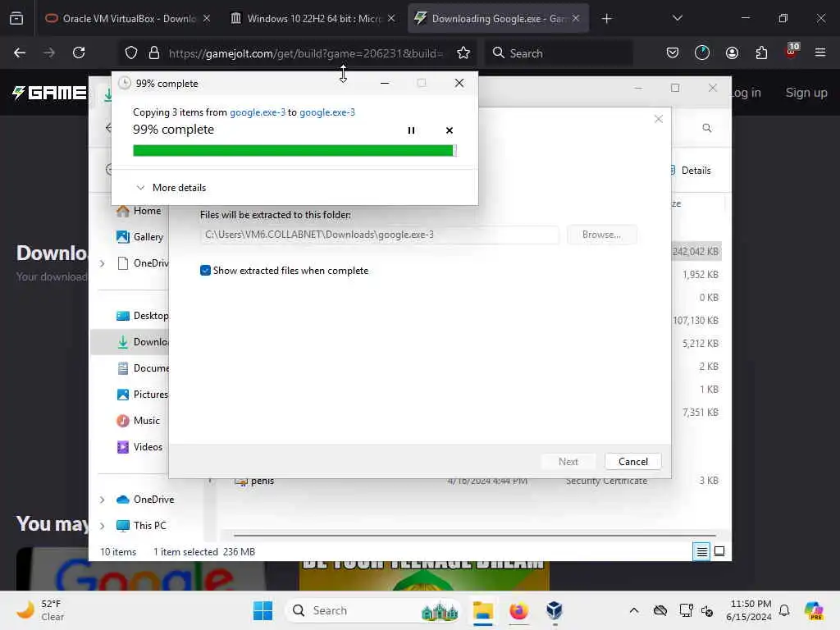Select Music in Explorer sidebar
840x630 pixels.
coord(138,421)
